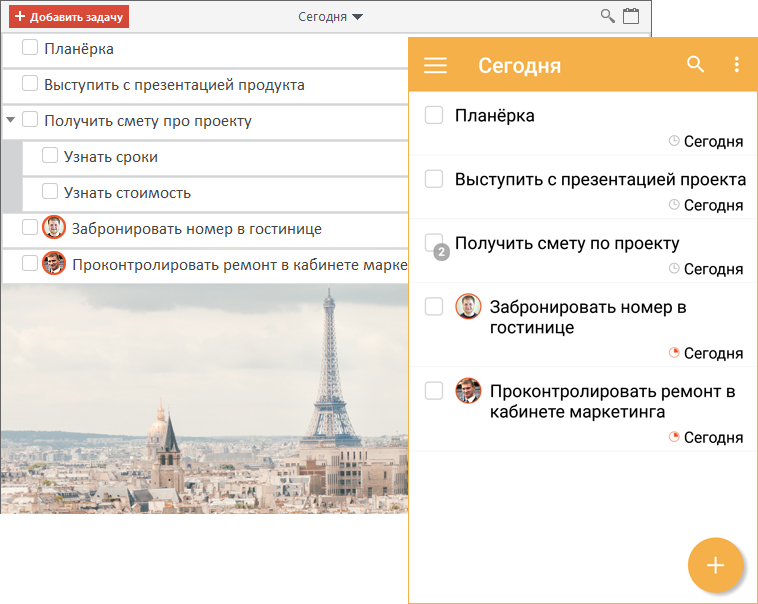Collapse the Получить смету про проекту subtasks
758x604 pixels.
point(11,119)
